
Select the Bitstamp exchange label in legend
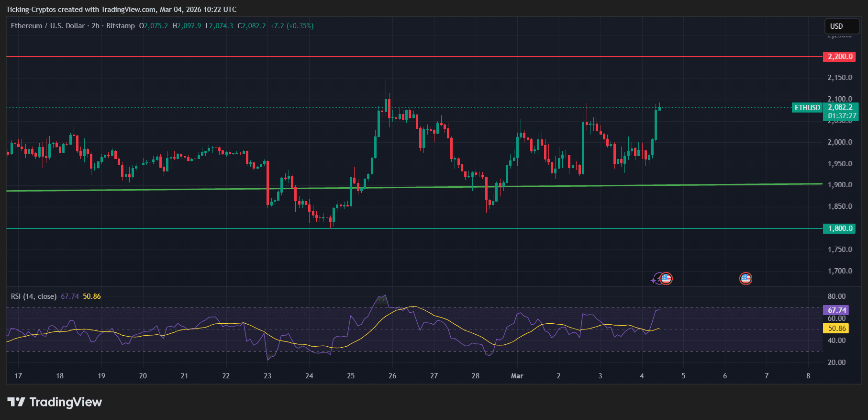(121, 26)
